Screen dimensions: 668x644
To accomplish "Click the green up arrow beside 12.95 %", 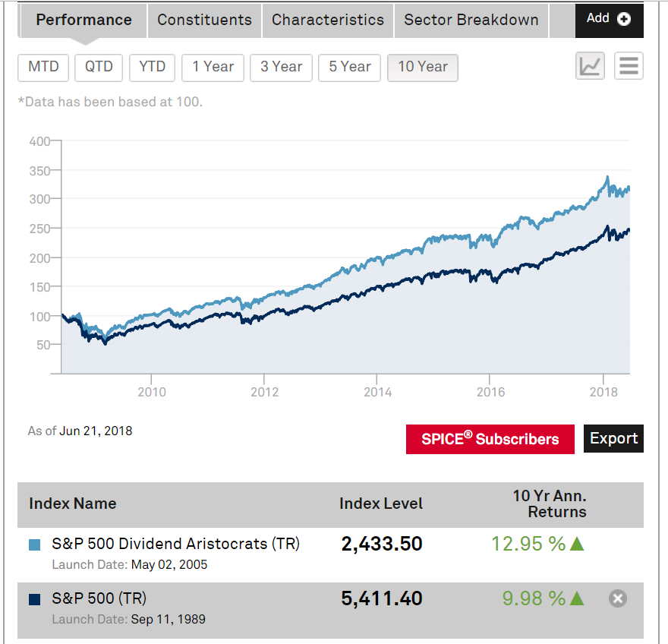I will point(577,544).
